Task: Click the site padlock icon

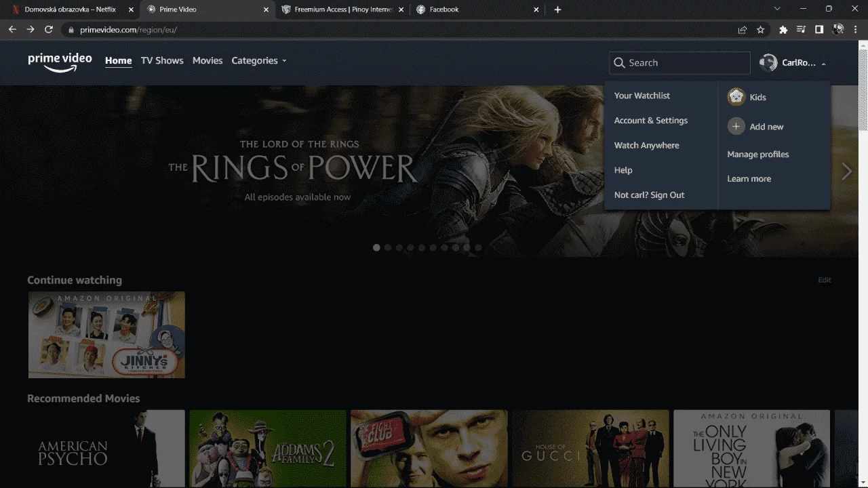Action: click(x=71, y=30)
